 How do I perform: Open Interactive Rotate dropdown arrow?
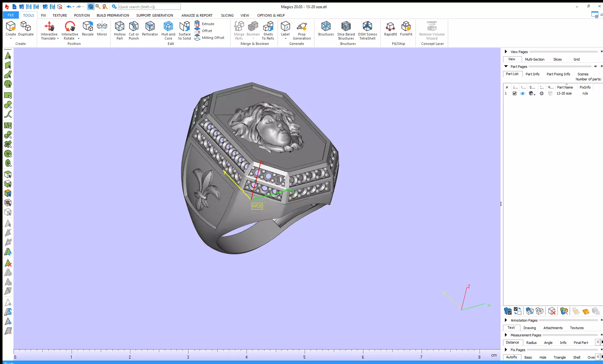tap(79, 39)
